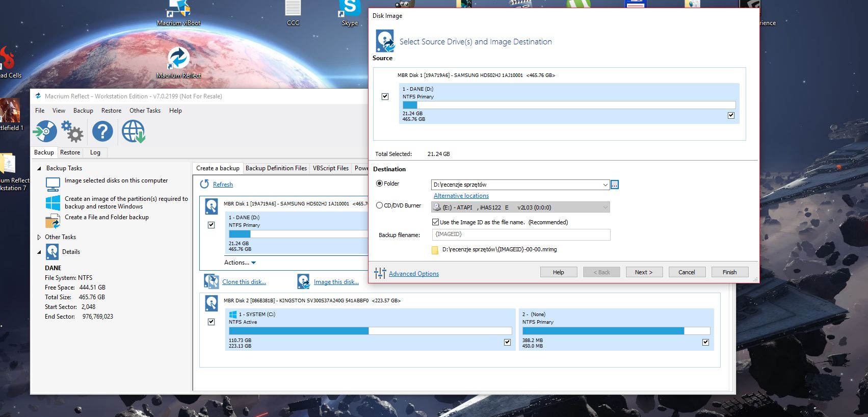This screenshot has width=868, height=417.
Task: Select Create a File and Folder backup task
Action: pos(107,217)
